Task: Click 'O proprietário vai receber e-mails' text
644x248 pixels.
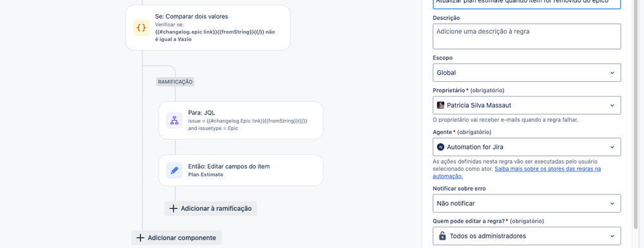Action: (x=505, y=120)
